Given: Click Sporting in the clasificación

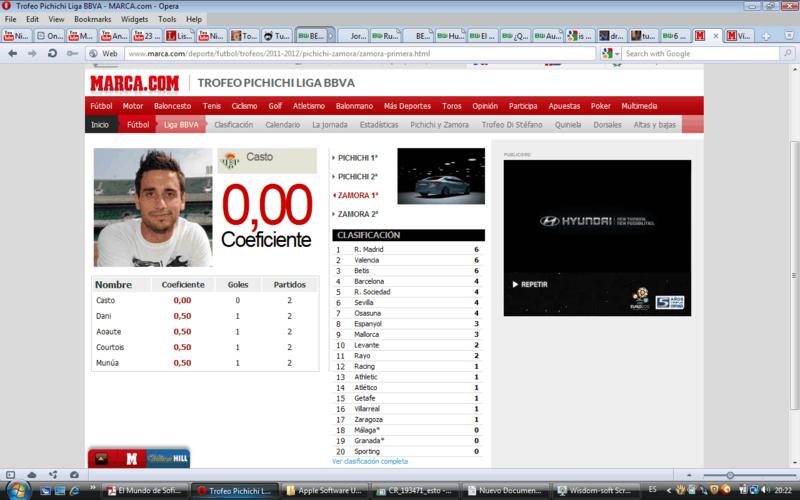Looking at the screenshot, I should [x=367, y=452].
